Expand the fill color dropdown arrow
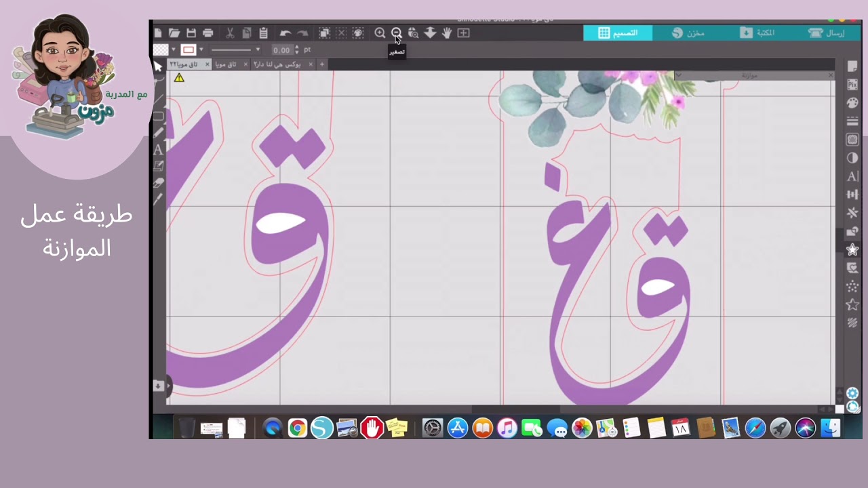 click(173, 49)
